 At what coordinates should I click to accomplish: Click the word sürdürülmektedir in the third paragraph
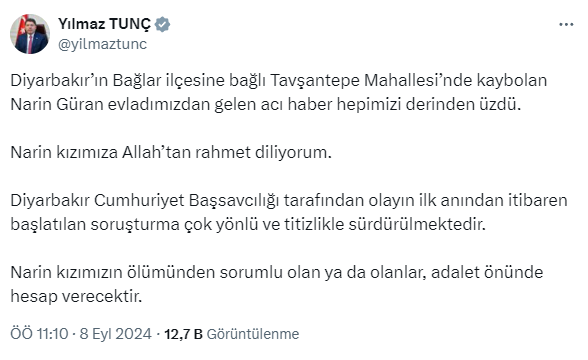click(x=417, y=224)
